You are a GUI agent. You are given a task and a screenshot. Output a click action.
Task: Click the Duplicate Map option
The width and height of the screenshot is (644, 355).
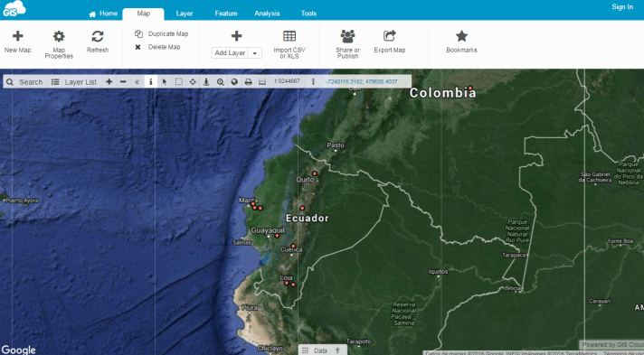161,33
